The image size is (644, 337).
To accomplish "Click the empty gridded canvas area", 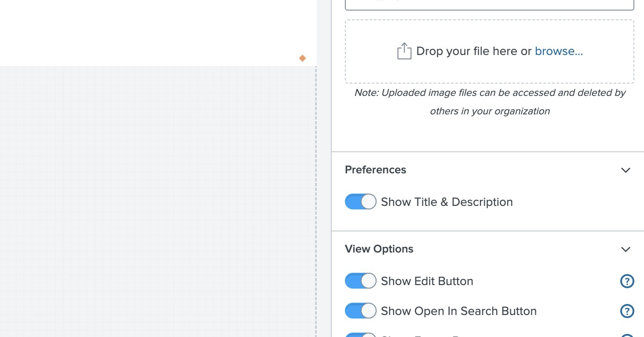I will pyautogui.click(x=154, y=198).
